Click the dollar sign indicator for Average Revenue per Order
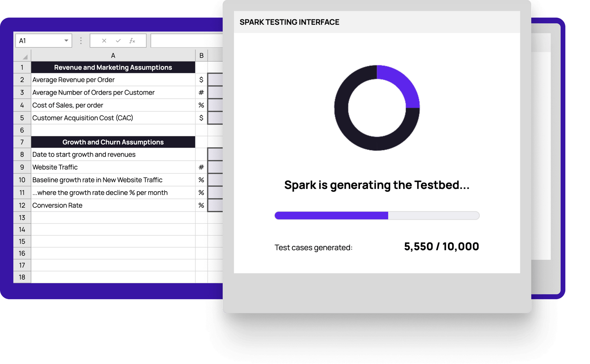The width and height of the screenshot is (590, 364). pyautogui.click(x=201, y=80)
